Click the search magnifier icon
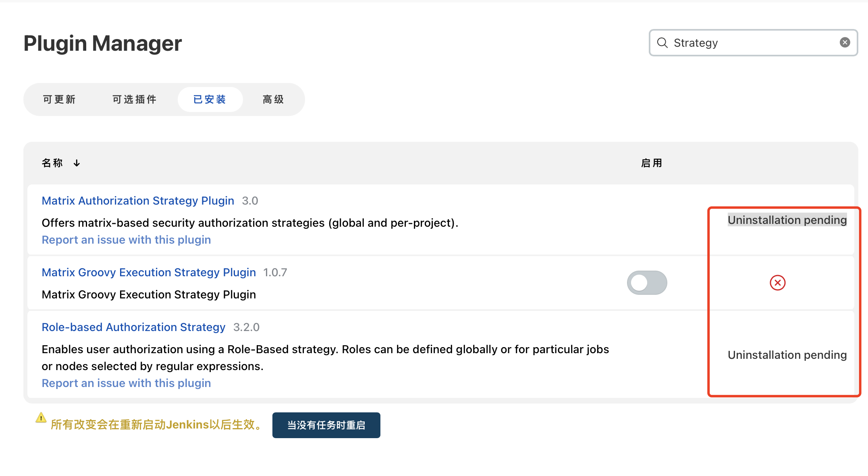This screenshot has height=476, width=868. point(662,43)
